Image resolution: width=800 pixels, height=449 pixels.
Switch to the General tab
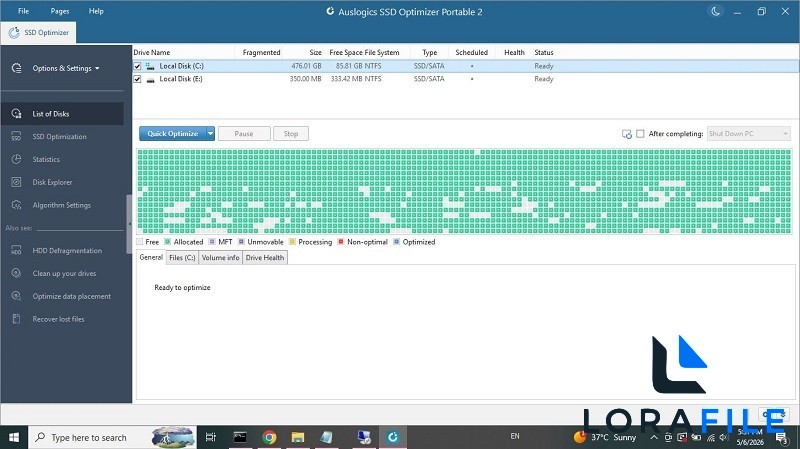point(151,257)
